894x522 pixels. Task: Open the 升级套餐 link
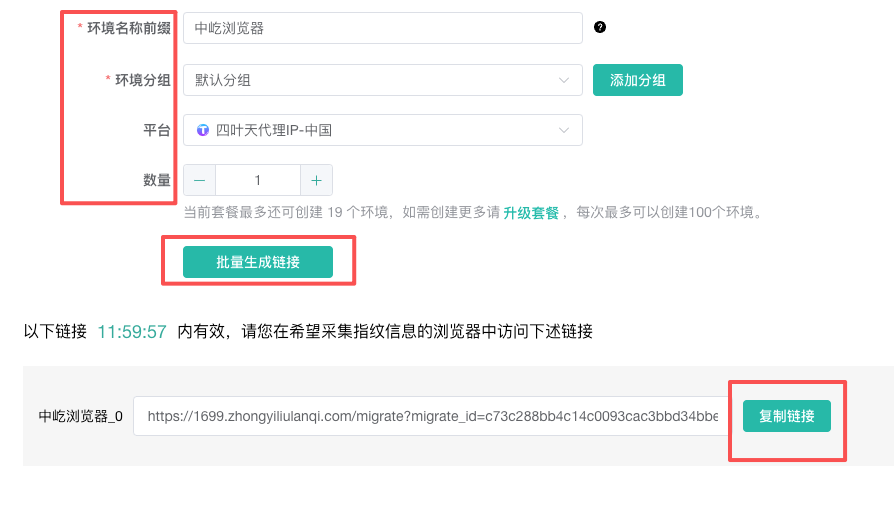click(531, 213)
